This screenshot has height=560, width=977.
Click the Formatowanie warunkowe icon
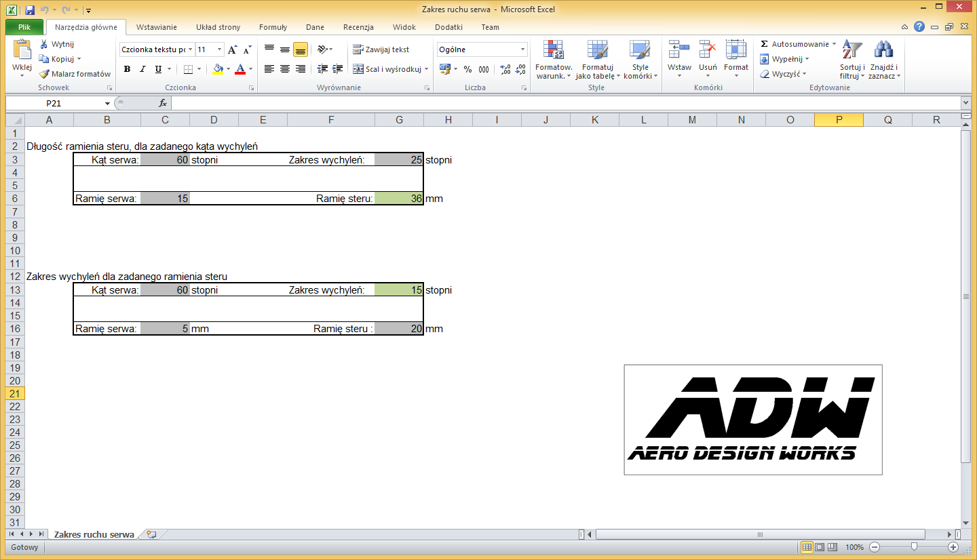(x=554, y=51)
